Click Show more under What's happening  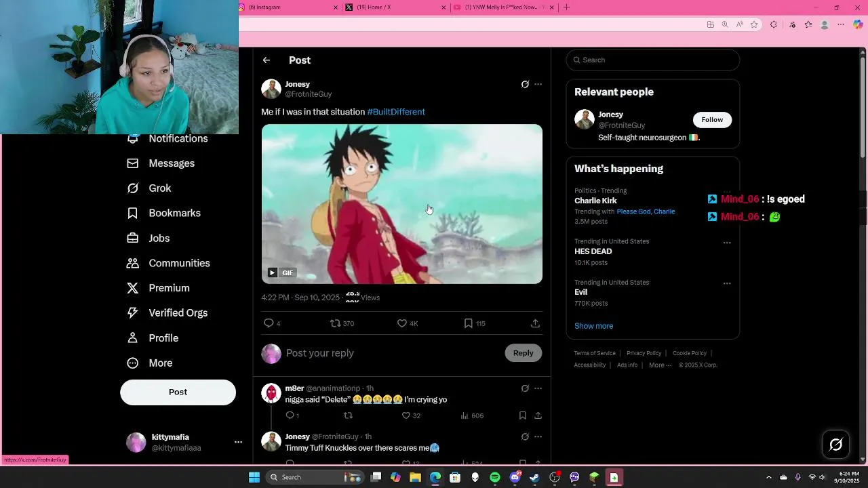(593, 326)
